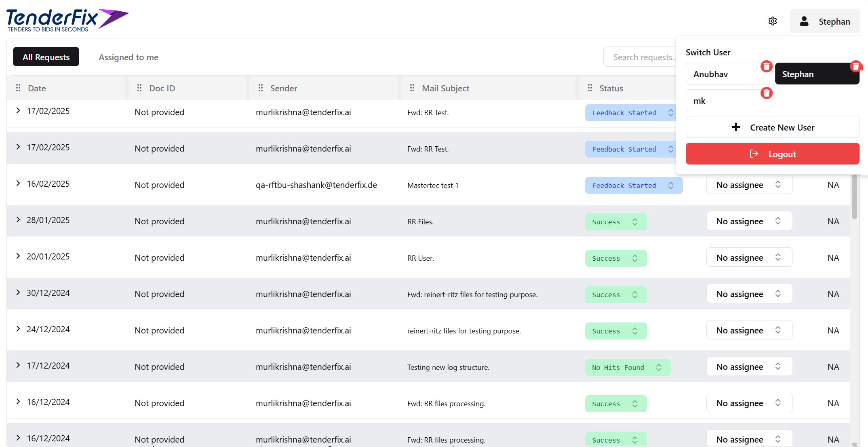Grab the Status column drag handle
Image resolution: width=868 pixels, height=447 pixels.
[x=590, y=88]
